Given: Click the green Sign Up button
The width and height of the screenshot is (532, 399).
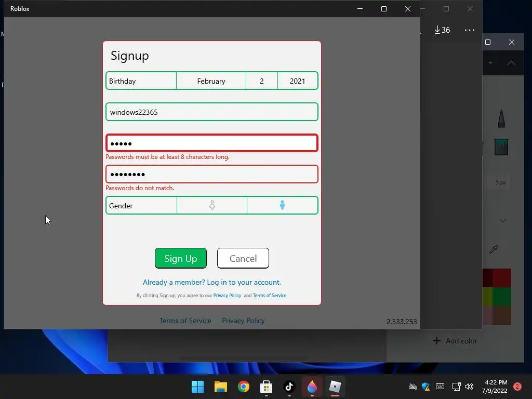Looking at the screenshot, I should [181, 258].
